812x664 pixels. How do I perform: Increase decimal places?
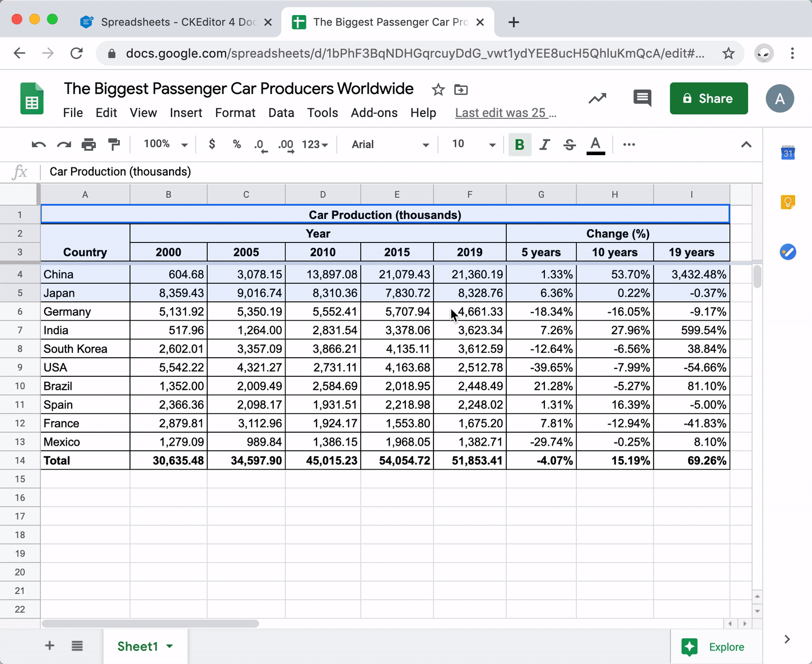point(286,145)
